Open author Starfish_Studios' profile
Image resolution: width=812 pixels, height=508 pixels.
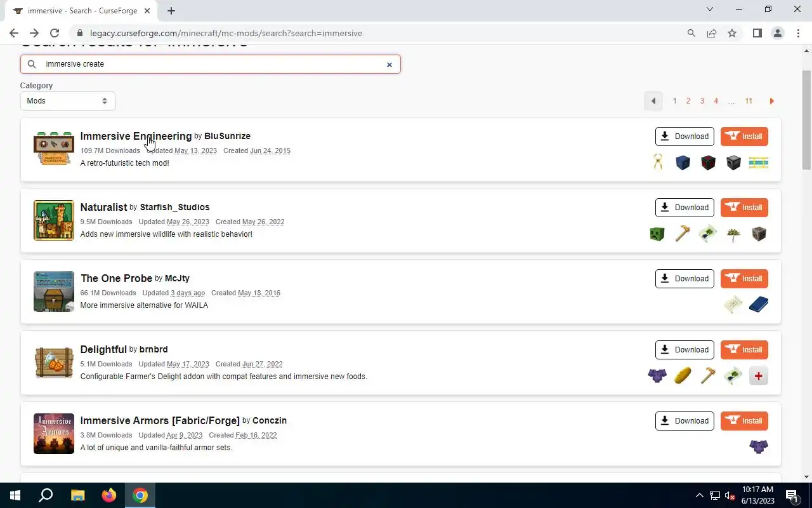174,207
